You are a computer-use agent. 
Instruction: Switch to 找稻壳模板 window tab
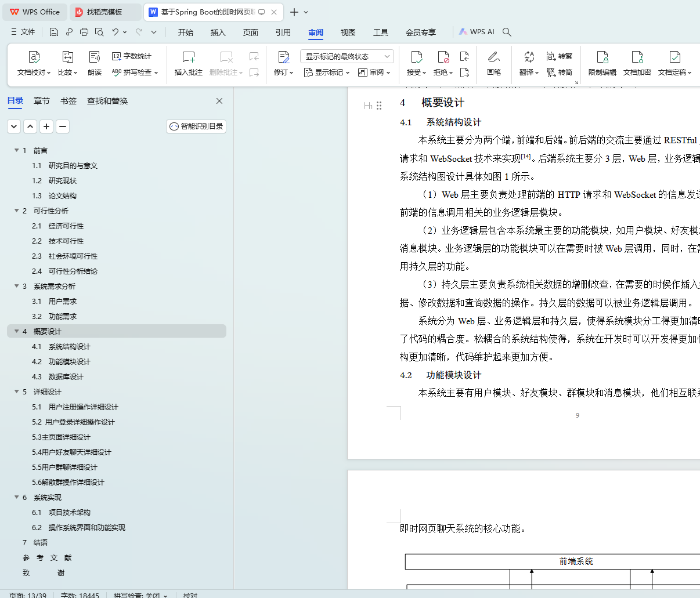pos(106,12)
